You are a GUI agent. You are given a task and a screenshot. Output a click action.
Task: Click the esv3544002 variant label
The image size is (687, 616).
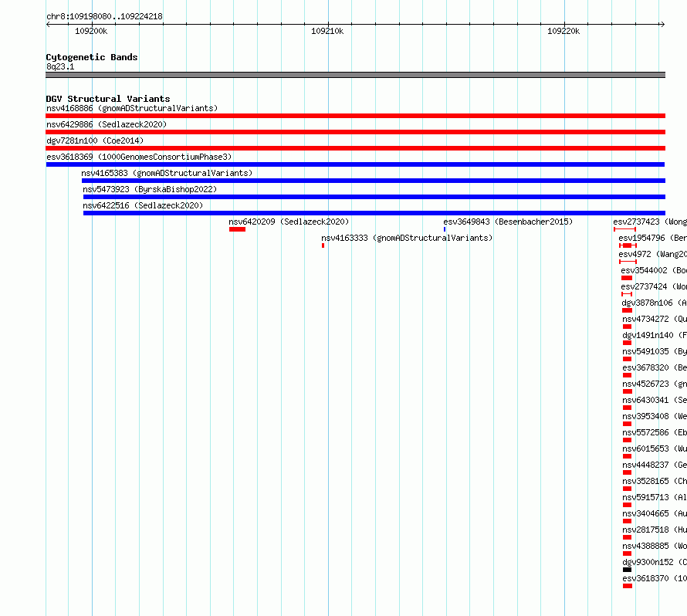654,270
